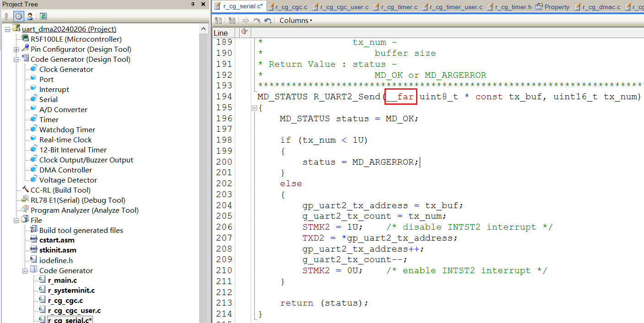Viewport: 644px width, 323px height.
Task: Click the Timer item icon in tree
Action: click(x=34, y=119)
